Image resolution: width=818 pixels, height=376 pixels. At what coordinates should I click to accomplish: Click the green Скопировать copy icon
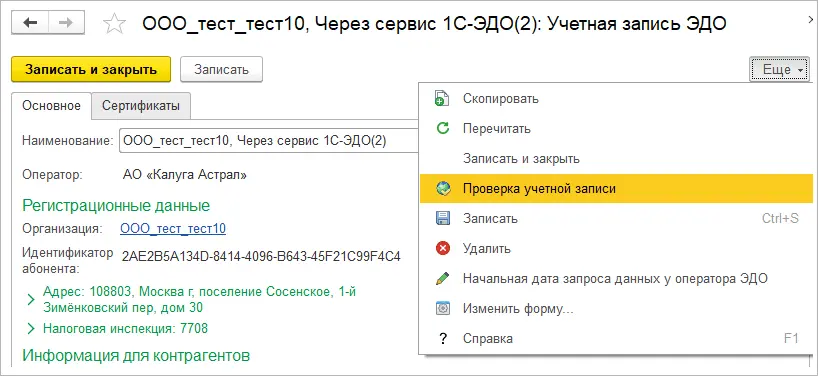(442, 99)
